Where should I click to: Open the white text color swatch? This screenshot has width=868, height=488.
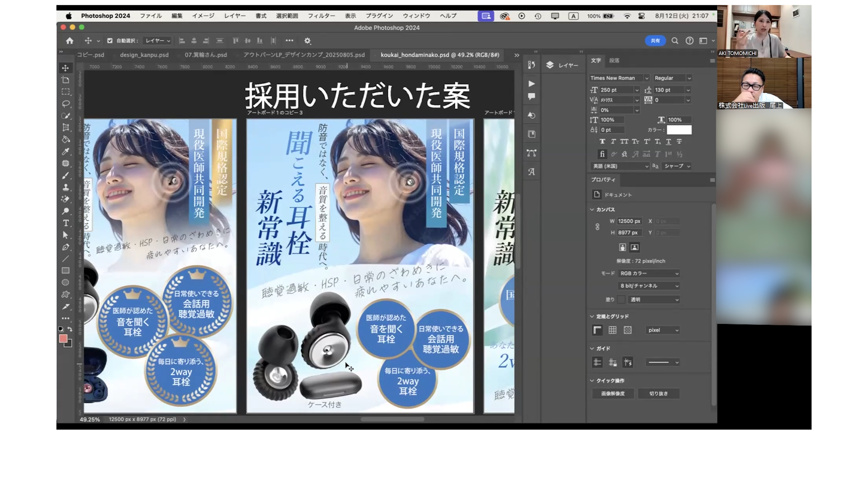(679, 130)
